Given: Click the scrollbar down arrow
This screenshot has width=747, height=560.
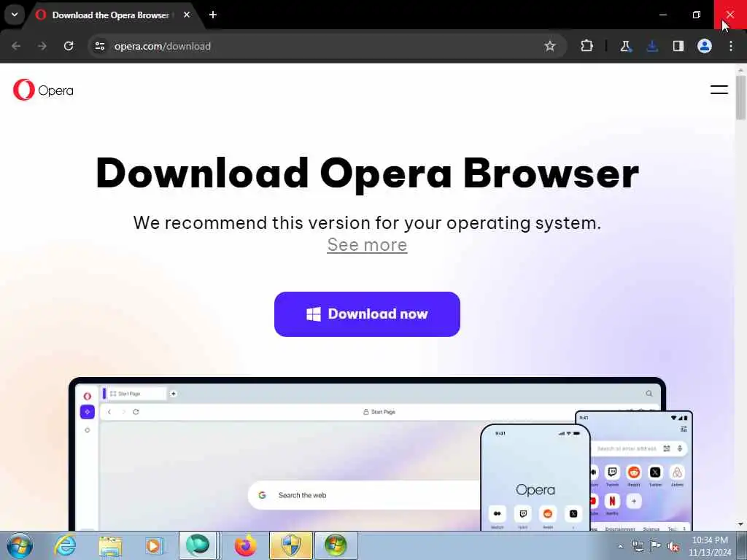Looking at the screenshot, I should (740, 525).
